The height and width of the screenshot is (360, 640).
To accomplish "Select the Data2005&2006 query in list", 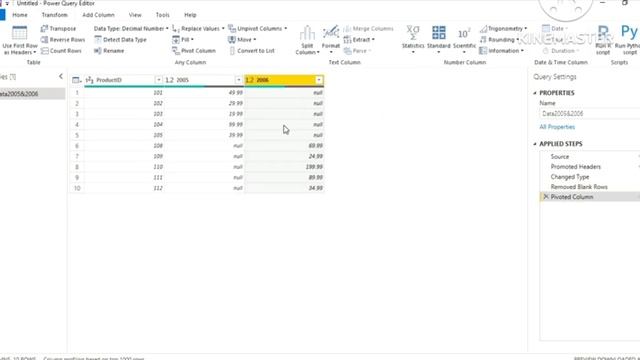I will pos(32,93).
